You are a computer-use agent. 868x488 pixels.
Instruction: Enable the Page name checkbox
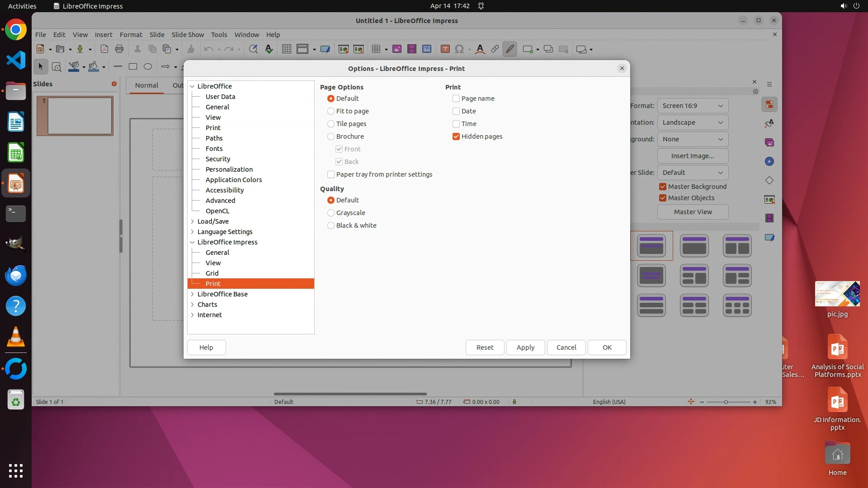[456, 99]
